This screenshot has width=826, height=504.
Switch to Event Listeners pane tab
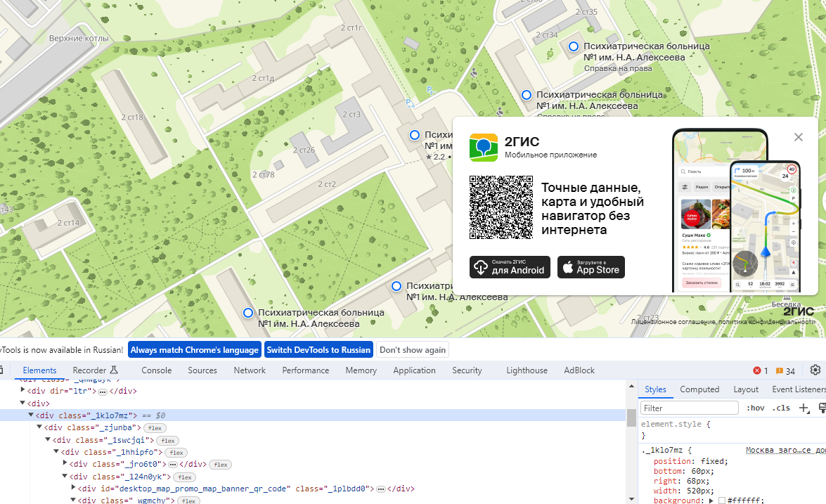coord(799,389)
